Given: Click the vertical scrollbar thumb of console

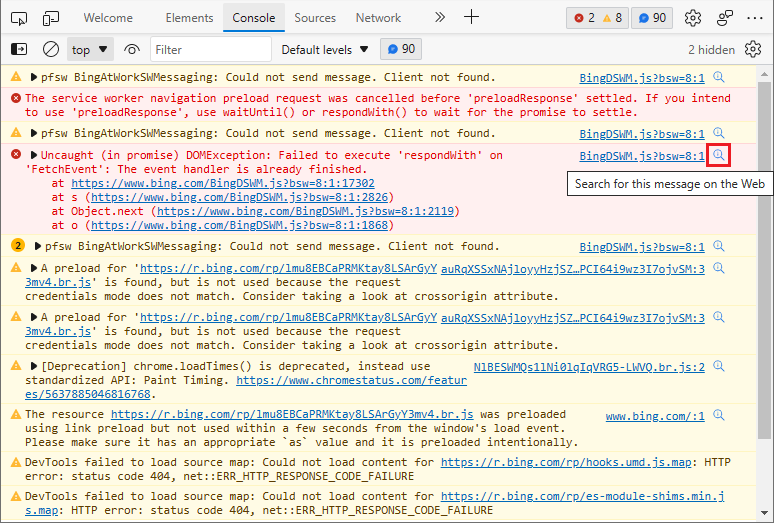Looking at the screenshot, I should click(x=763, y=262).
